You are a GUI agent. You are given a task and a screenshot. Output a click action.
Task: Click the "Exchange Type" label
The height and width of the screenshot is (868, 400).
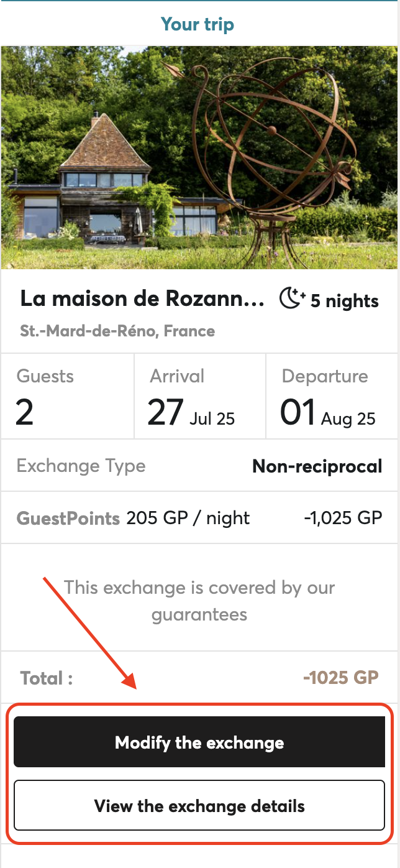click(81, 466)
